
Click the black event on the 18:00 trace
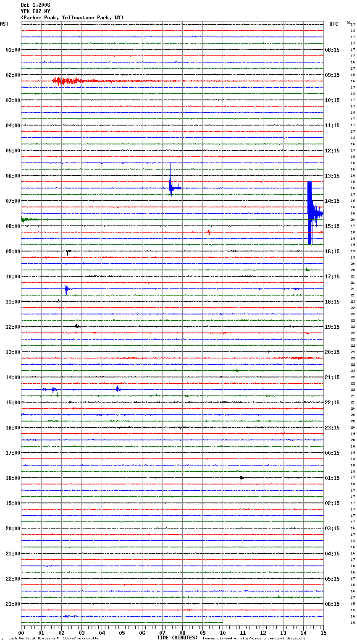pyautogui.click(x=241, y=478)
